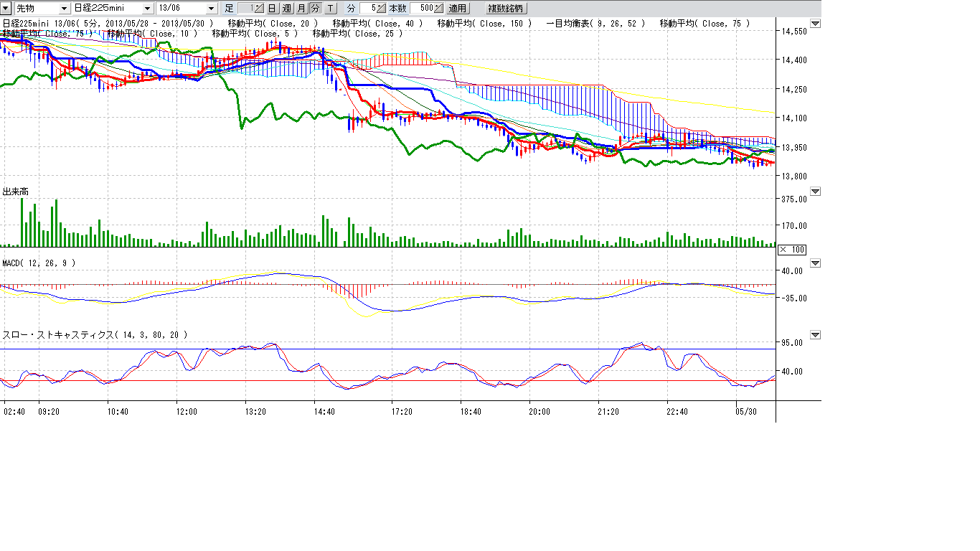This screenshot has height=551, width=980.
Task: Click the 複数銘柄 (multiple symbols) button
Action: pyautogui.click(x=506, y=9)
